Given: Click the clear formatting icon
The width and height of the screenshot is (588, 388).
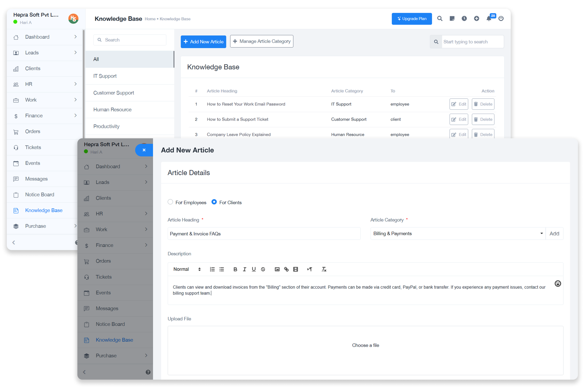Looking at the screenshot, I should click(324, 269).
